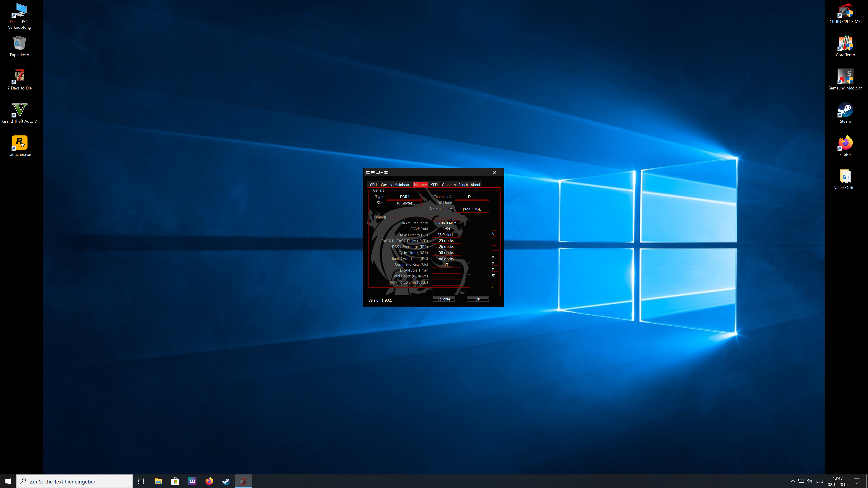
Task: Open the Papierkorb recycle bin
Action: (19, 45)
